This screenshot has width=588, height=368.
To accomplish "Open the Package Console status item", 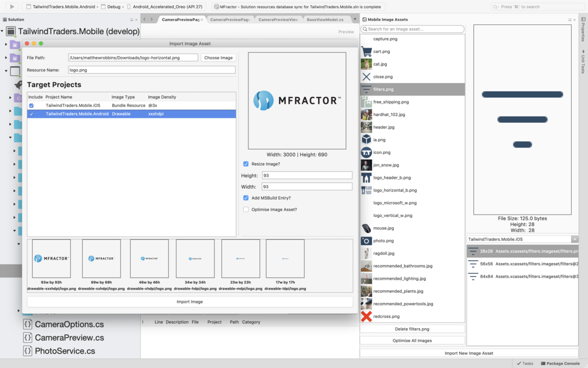I will coord(560,363).
